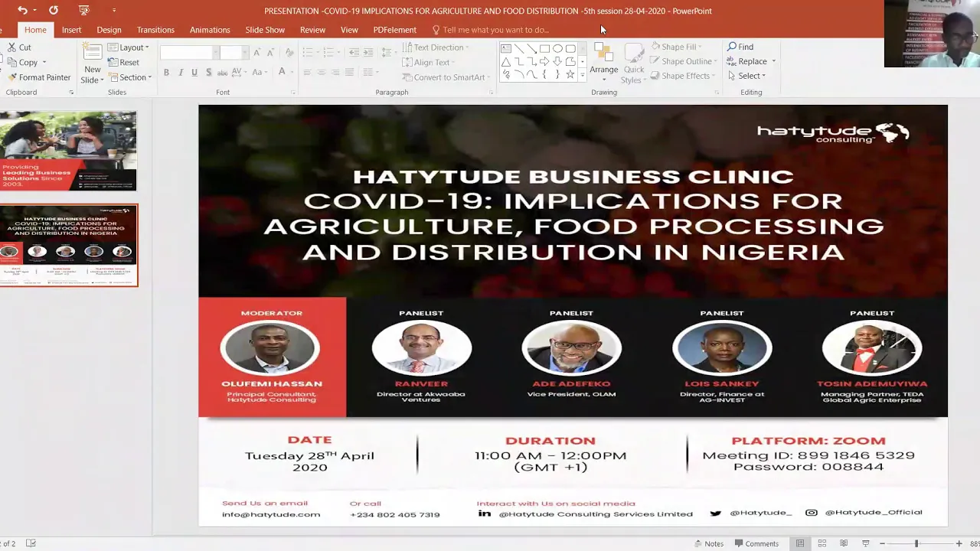Click the zoom in plus button
980x551 pixels.
(x=959, y=543)
